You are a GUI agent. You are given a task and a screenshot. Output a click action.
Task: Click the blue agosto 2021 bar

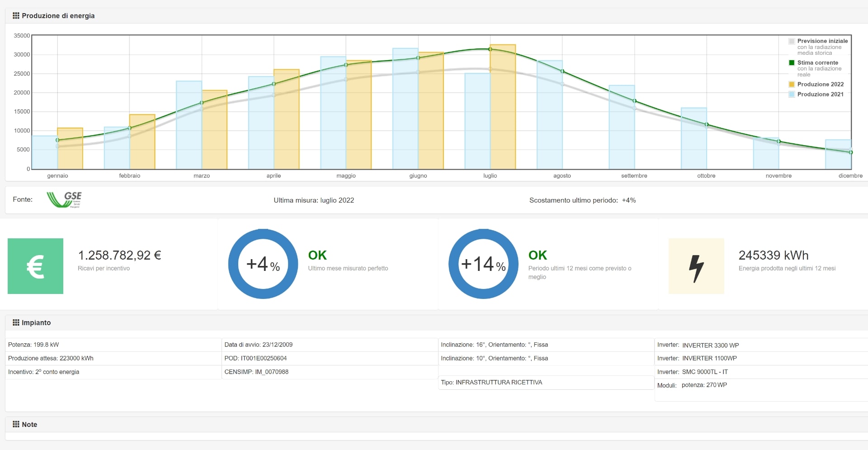(550, 115)
